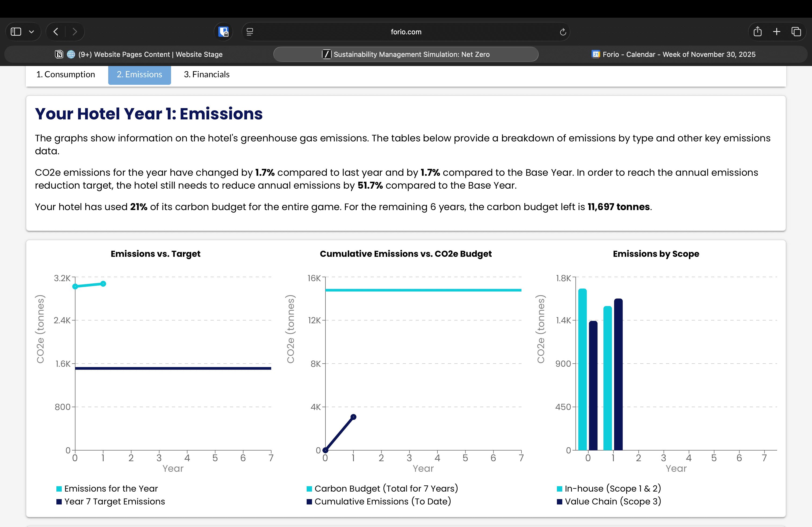
Task: Click the forio.com address field
Action: (x=406, y=32)
